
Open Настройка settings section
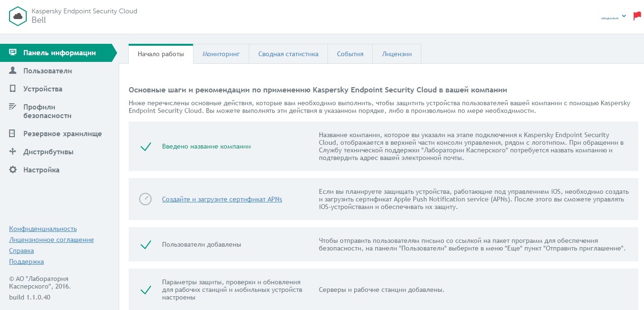41,170
